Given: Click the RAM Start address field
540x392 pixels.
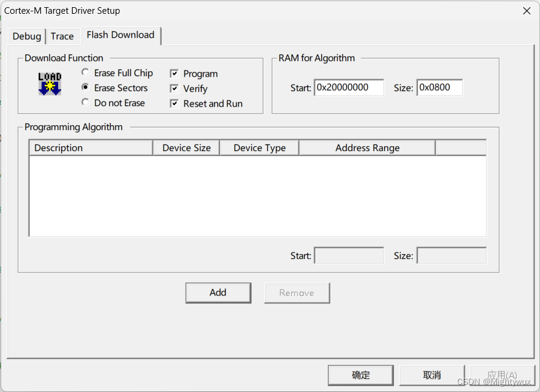Looking at the screenshot, I should click(x=349, y=87).
